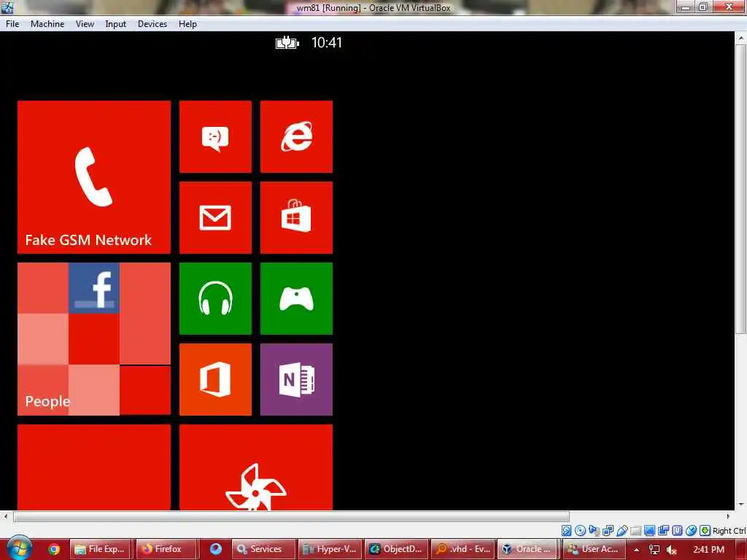Click the mouse integration indicator
Viewport: 747px width, 560px height.
click(691, 531)
